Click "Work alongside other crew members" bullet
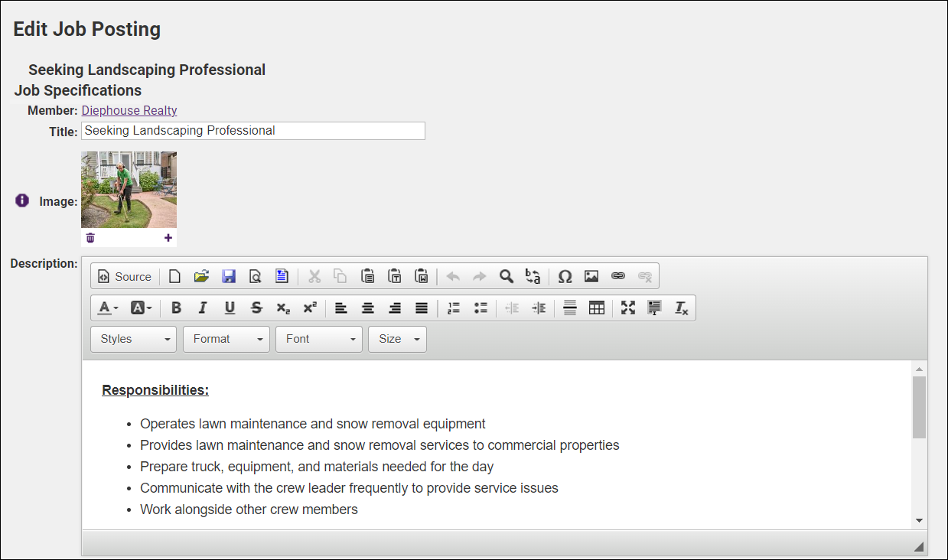Screen dimensions: 948x560 point(249,510)
